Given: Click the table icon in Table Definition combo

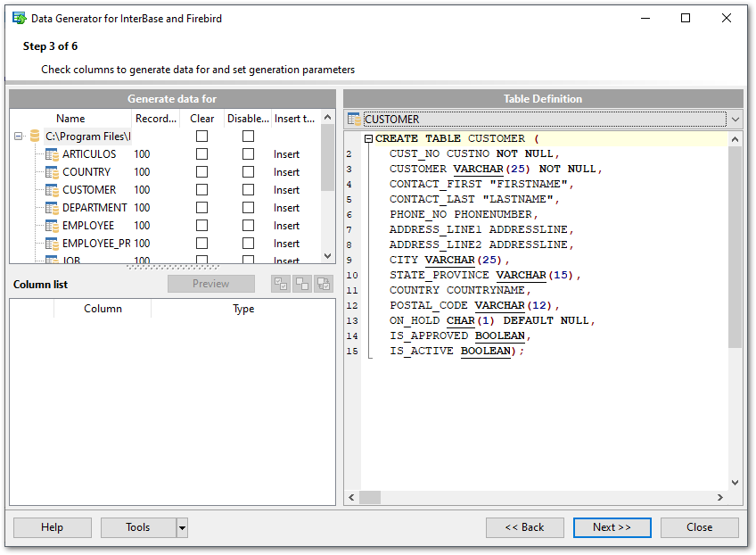Looking at the screenshot, I should click(354, 120).
